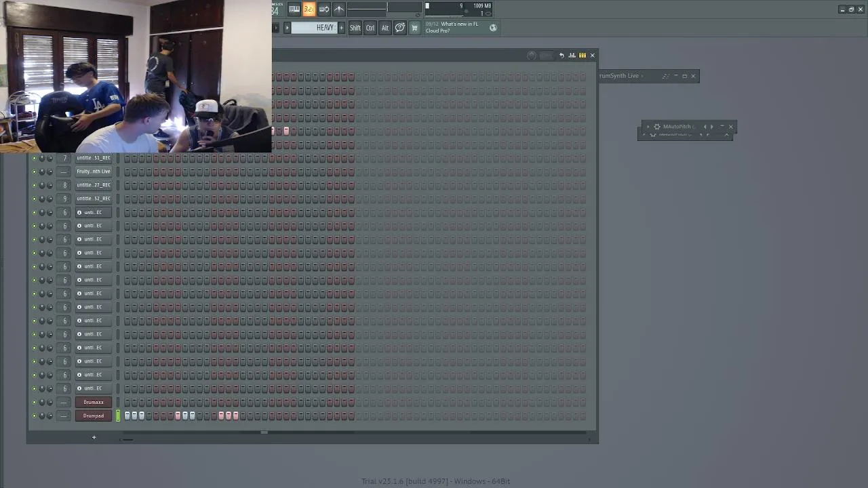The image size is (868, 488).
Task: Open mixer track selector showing 7
Action: 64,158
